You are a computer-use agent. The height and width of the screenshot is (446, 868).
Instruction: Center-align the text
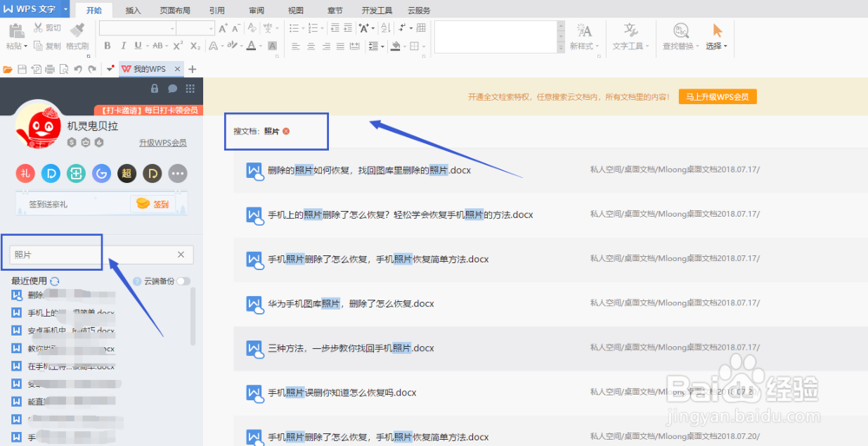311,46
